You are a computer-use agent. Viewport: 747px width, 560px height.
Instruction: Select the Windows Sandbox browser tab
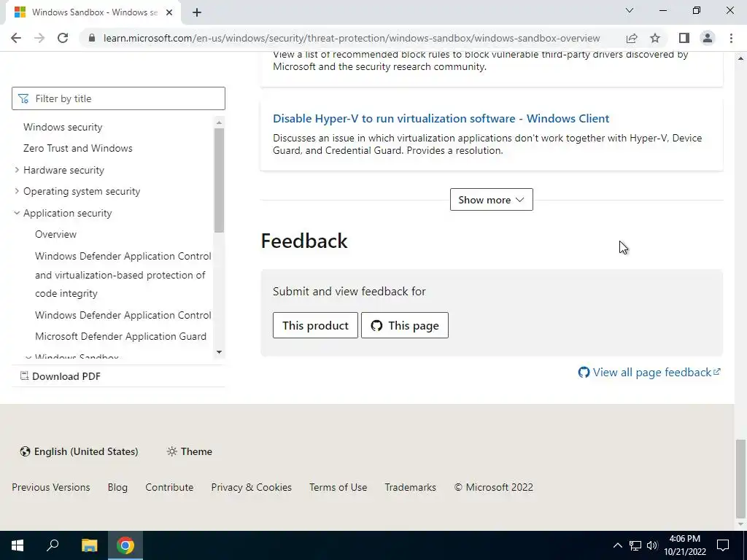tap(93, 12)
